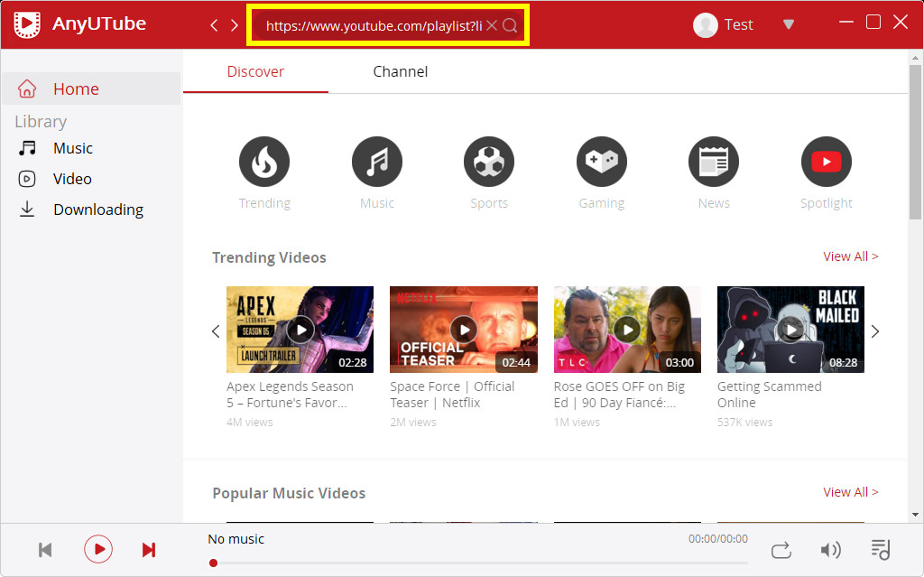Click into the YouTube playlist URL field
The image size is (924, 577).
tap(374, 25)
